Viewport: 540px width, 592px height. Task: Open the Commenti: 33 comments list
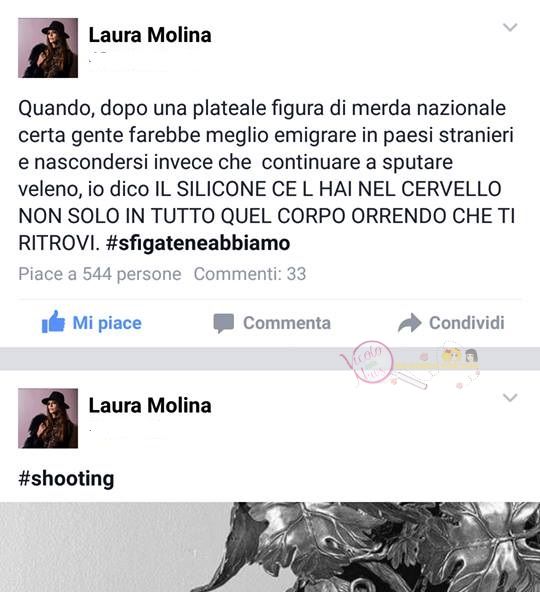point(250,274)
